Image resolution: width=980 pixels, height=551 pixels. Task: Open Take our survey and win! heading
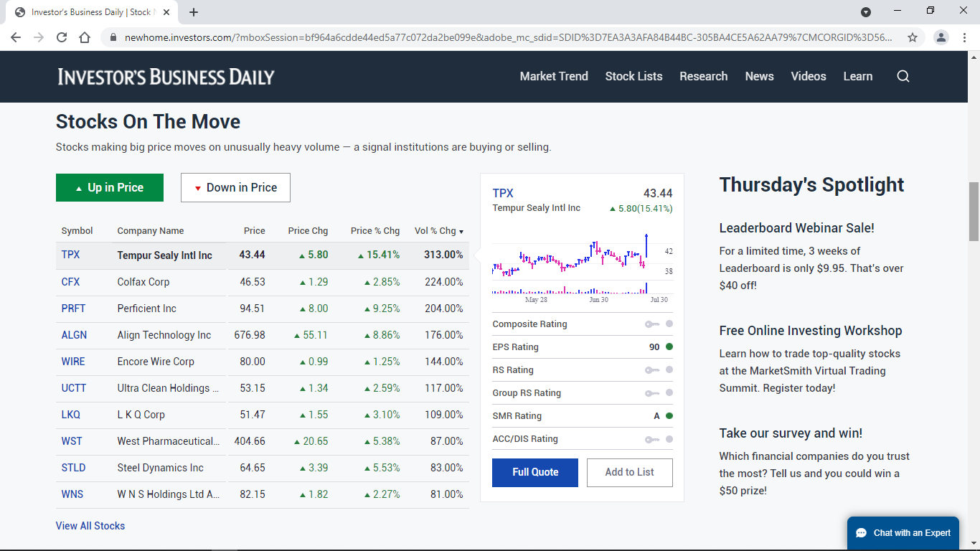click(x=791, y=433)
